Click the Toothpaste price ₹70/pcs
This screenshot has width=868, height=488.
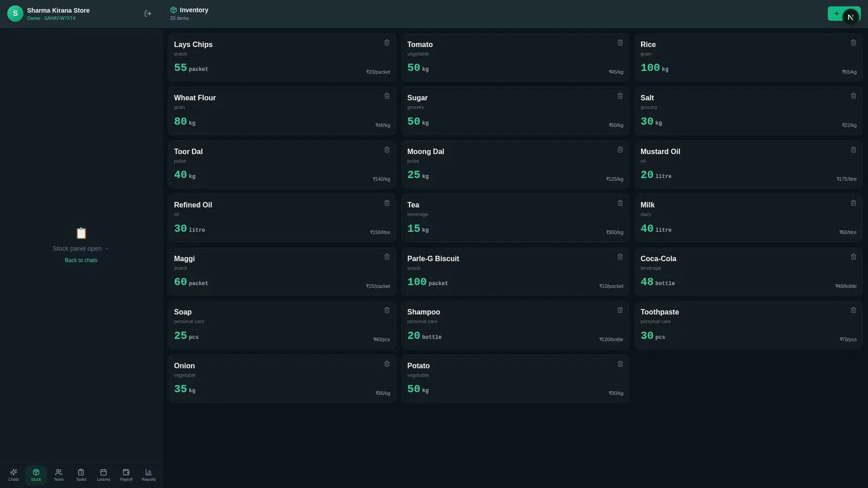point(848,340)
